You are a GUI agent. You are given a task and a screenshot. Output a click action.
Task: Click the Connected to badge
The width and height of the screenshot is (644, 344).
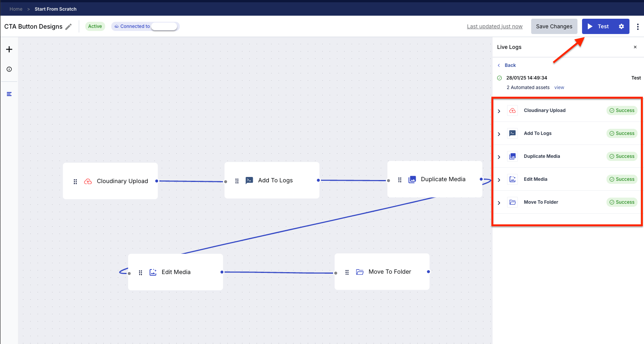coord(145,26)
